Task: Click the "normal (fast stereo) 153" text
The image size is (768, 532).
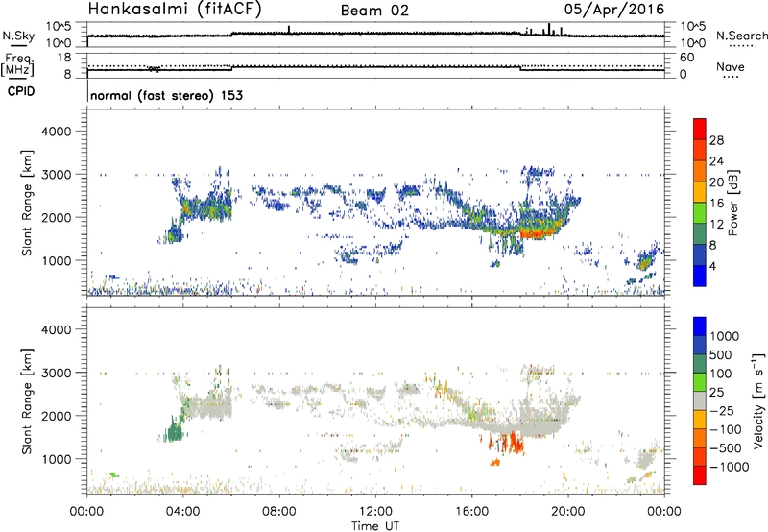Action: coord(166,95)
